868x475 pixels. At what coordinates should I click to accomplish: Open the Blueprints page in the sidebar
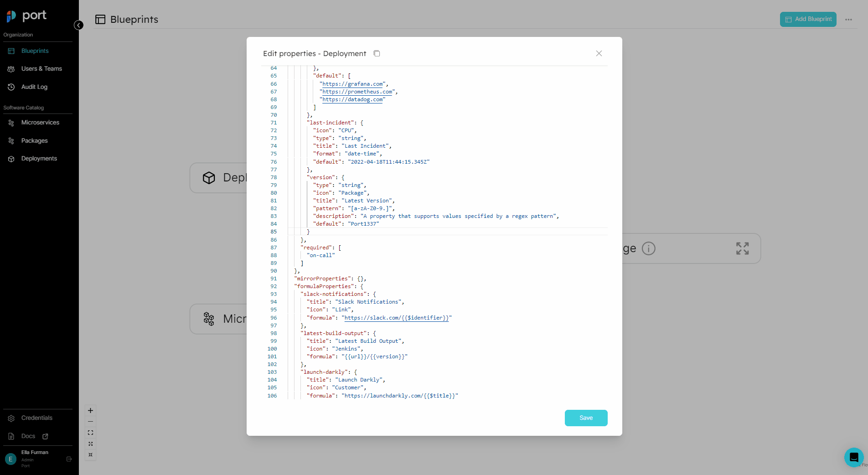pos(35,51)
